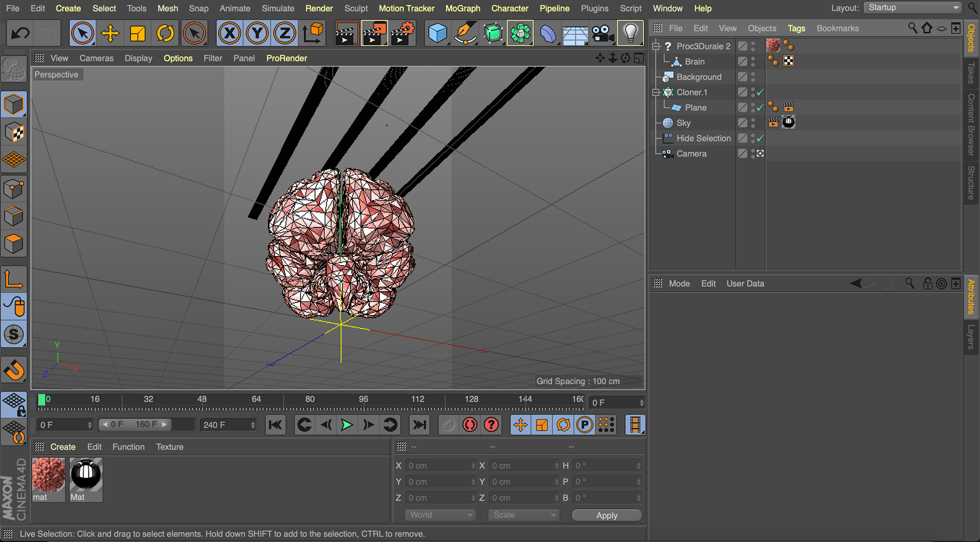Open the Light object icon
The image size is (980, 542).
coord(630,34)
